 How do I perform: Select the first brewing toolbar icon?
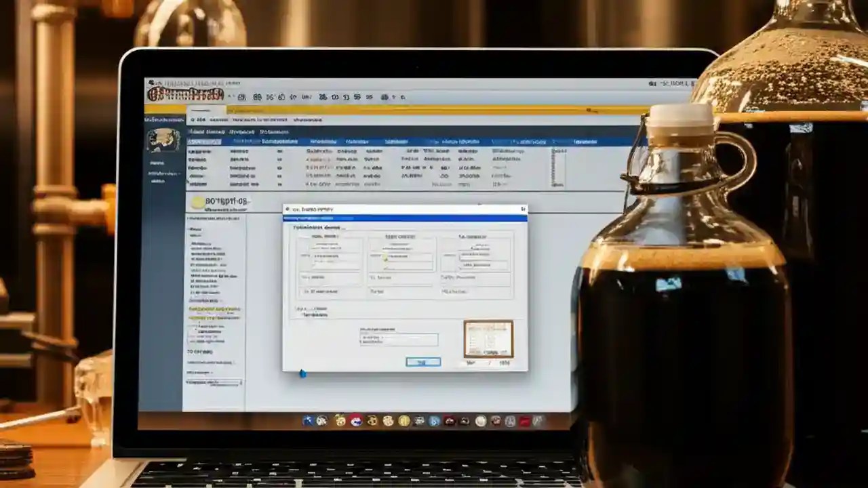pyautogui.click(x=241, y=96)
